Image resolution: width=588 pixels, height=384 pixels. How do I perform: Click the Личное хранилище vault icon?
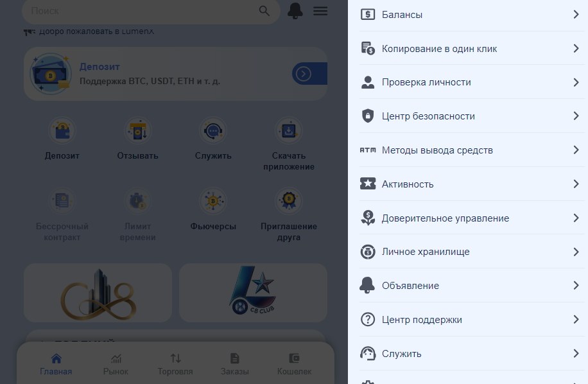[x=368, y=252]
